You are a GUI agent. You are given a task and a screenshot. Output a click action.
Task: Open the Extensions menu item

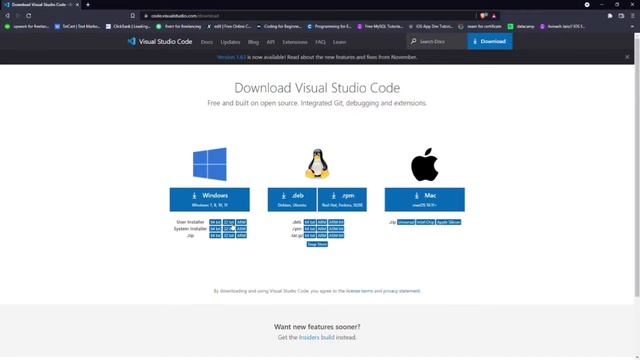[295, 42]
